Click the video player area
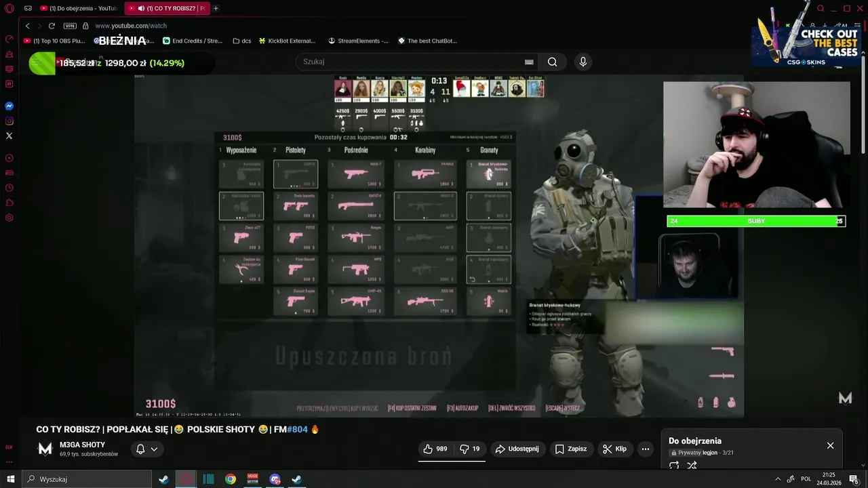868x488 pixels. point(439,245)
